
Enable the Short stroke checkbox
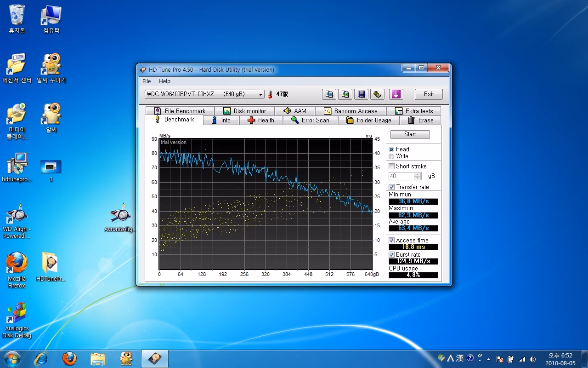pos(392,166)
